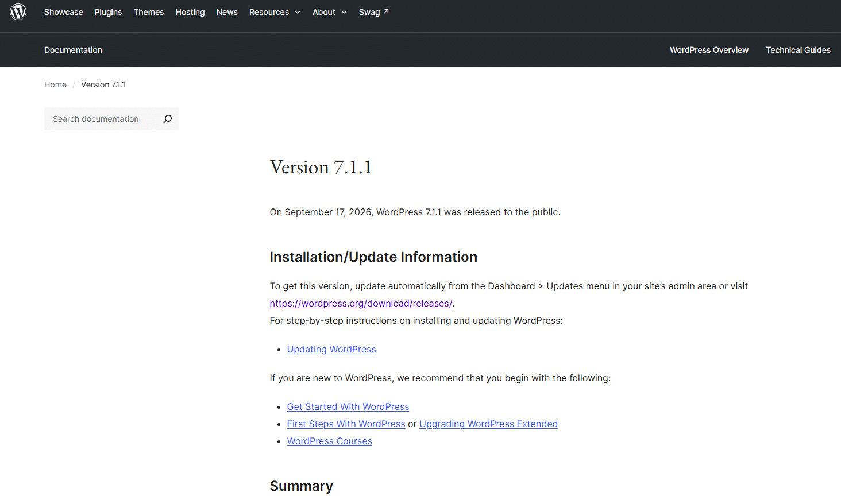Open Get Started With WordPress link
This screenshot has width=841, height=504.
[348, 406]
